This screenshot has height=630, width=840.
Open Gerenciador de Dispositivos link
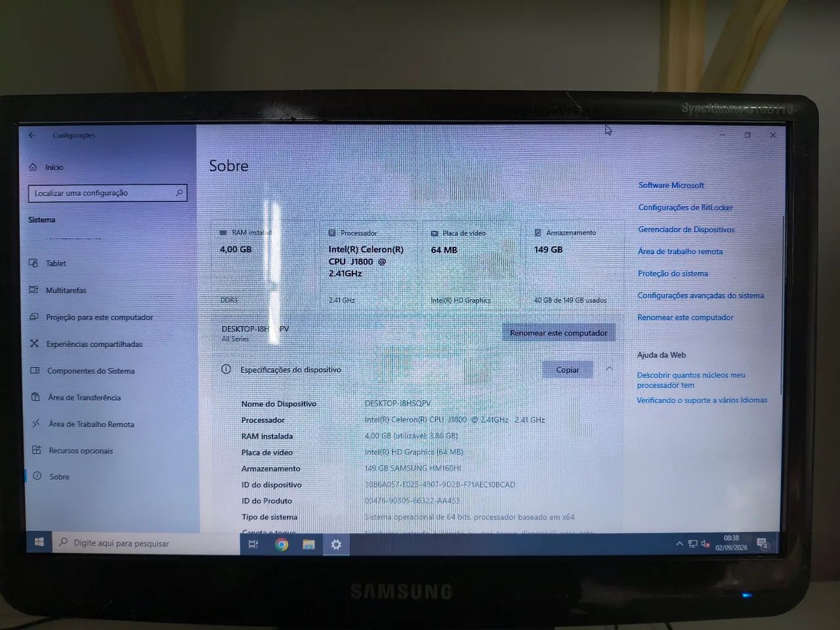[x=686, y=229]
